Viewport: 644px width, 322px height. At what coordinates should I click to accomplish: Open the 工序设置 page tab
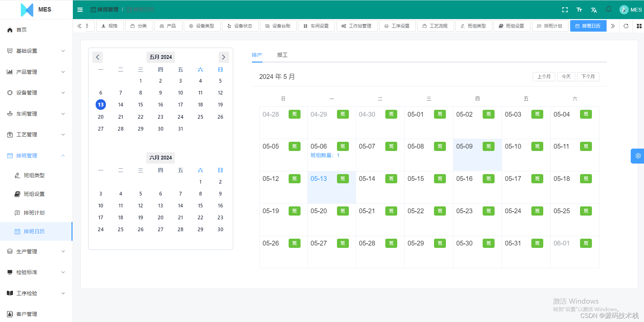397,26
